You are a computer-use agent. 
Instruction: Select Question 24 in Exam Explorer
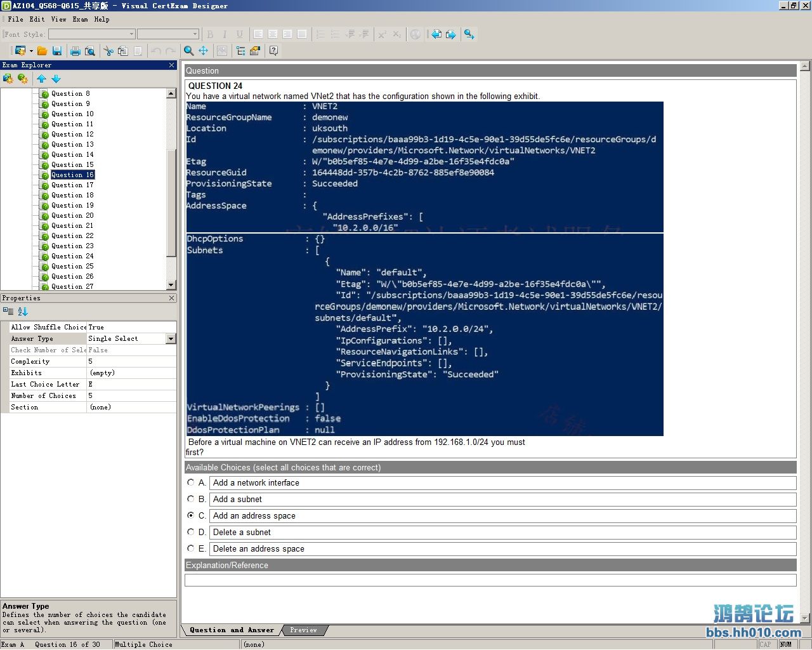point(72,256)
